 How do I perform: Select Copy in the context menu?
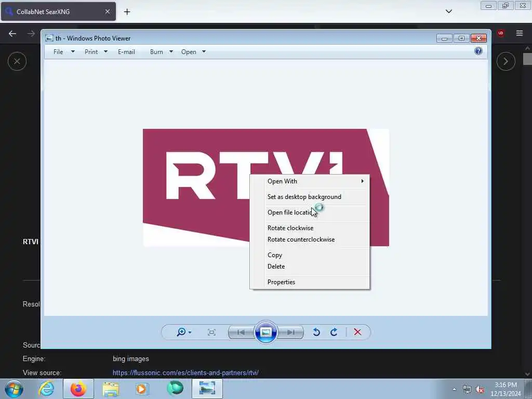pyautogui.click(x=310, y=255)
